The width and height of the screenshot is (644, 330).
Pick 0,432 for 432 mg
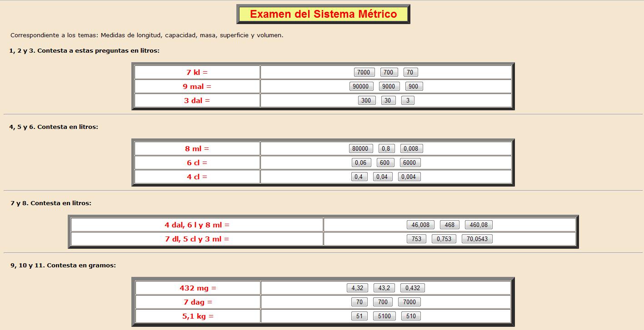pyautogui.click(x=413, y=288)
